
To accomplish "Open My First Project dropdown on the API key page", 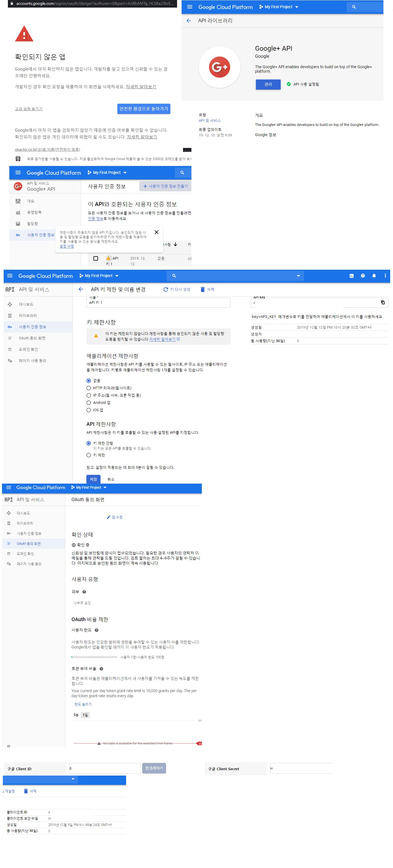I will click(x=99, y=276).
